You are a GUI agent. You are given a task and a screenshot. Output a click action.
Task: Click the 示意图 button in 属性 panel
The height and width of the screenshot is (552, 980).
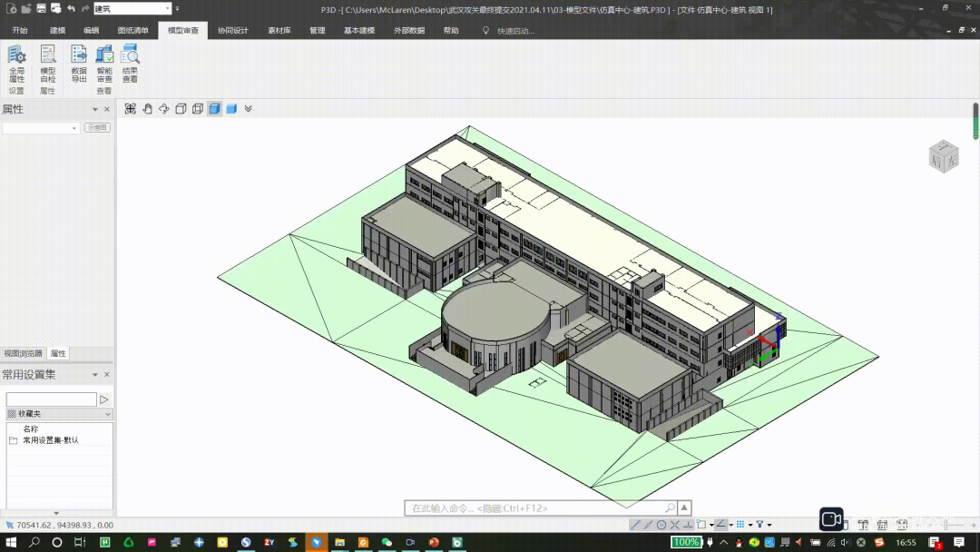(x=97, y=127)
